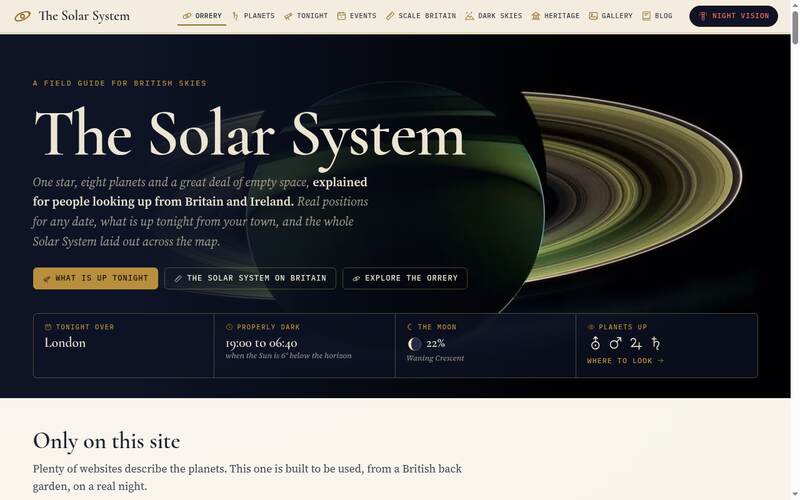The image size is (800, 500).
Task: Click the Uranus symbol under Planets Up
Action: [x=595, y=343]
